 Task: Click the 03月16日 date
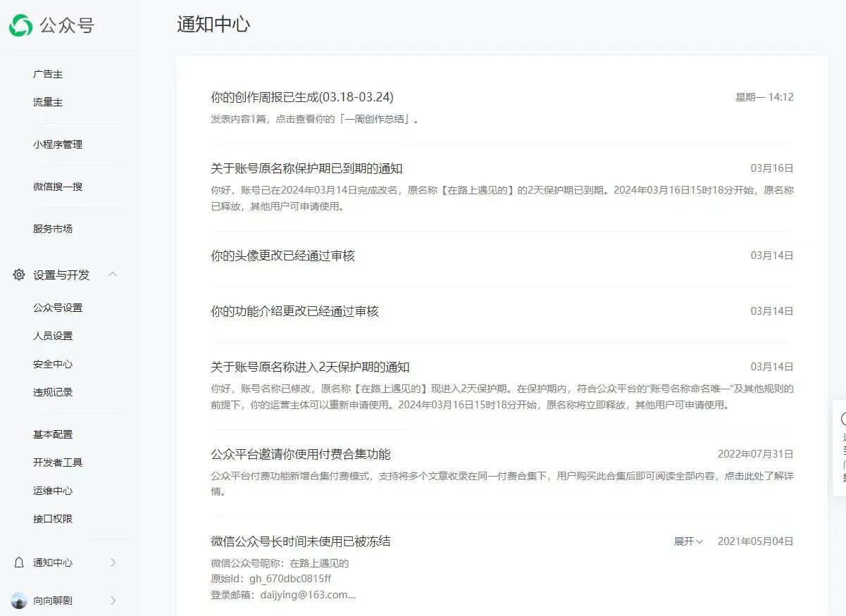pyautogui.click(x=772, y=168)
